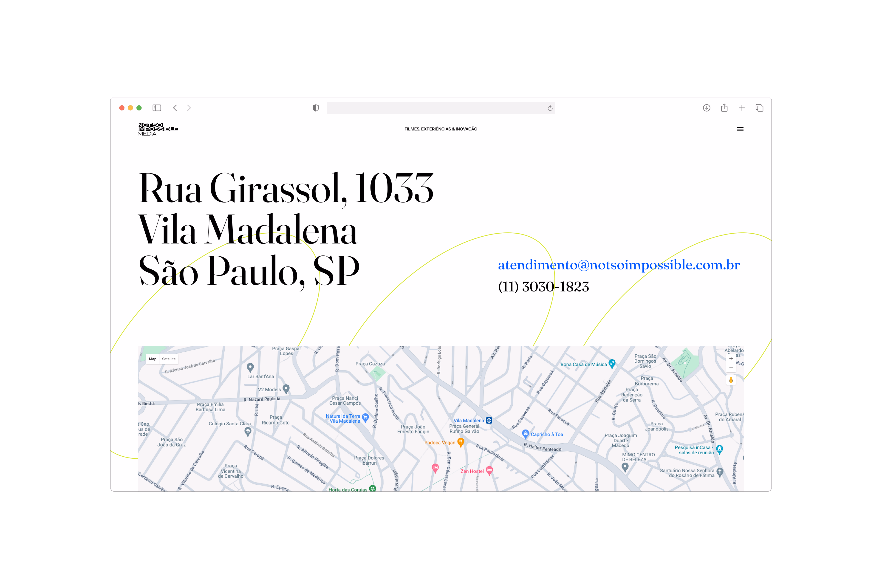Click the phone number (11) 3030-1823
The width and height of the screenshot is (882, 588).
point(543,286)
